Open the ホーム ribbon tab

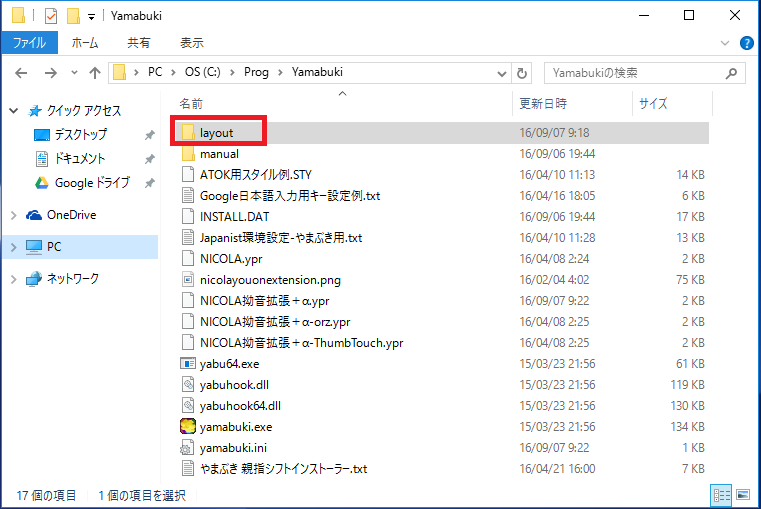85,43
